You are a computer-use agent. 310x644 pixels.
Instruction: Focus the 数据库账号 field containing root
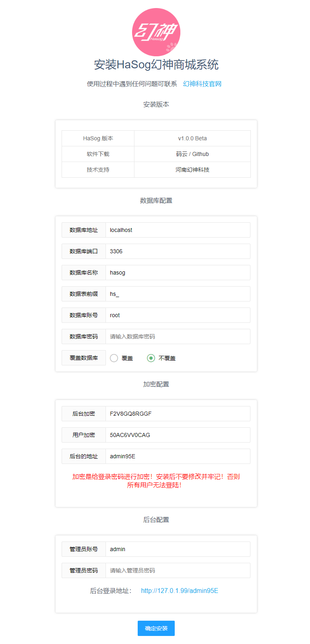pos(178,315)
